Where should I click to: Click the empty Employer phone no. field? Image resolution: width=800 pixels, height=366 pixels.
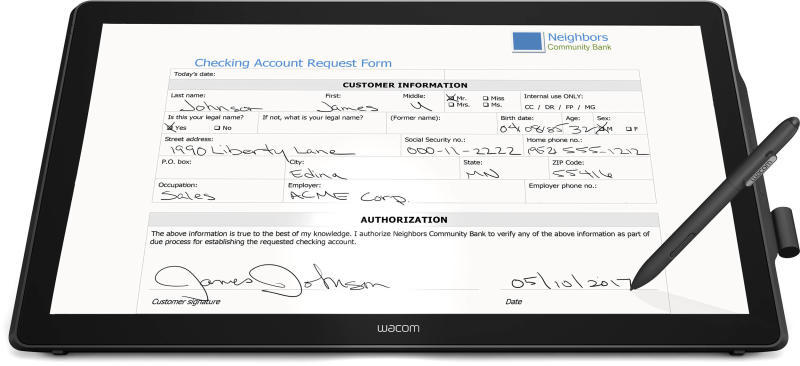tap(591, 191)
